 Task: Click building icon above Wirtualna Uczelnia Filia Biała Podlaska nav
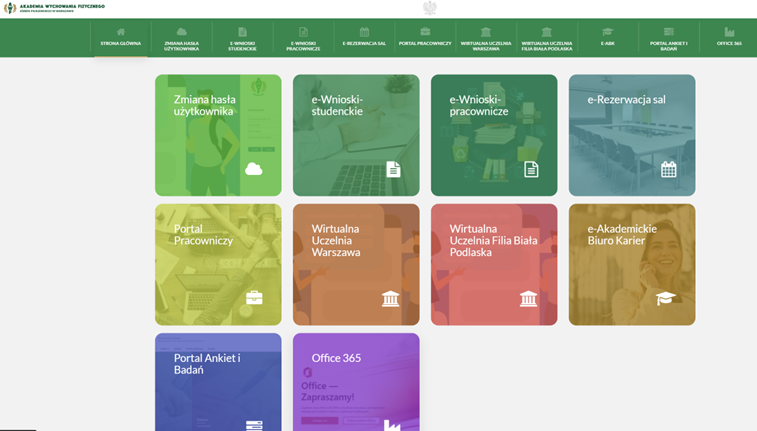tap(547, 32)
